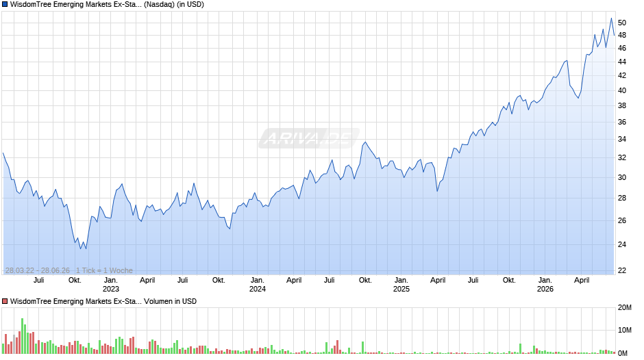Click the price axis value 22
This screenshot has height=360, width=644.
click(622, 270)
